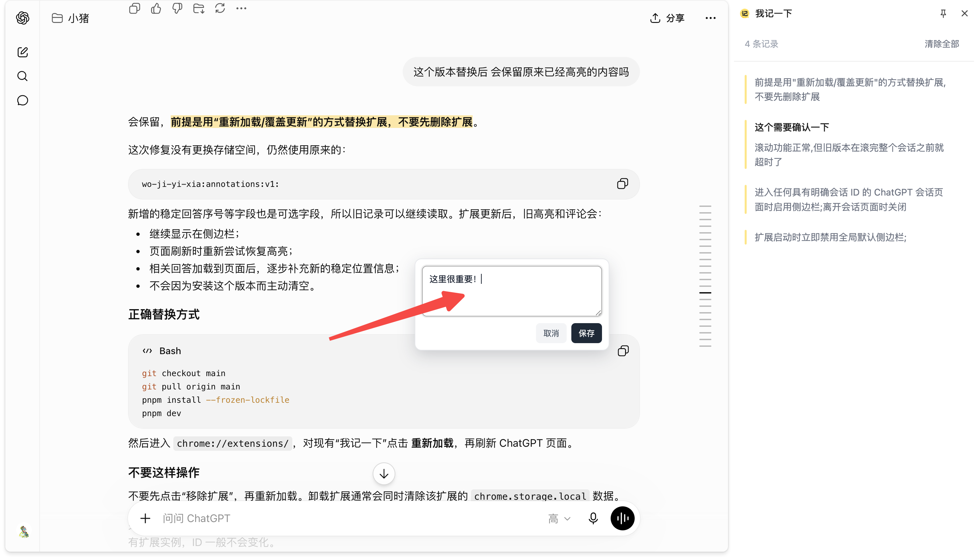This screenshot has width=980, height=557.
Task: Click the yellow highlighted sentence in the answer
Action: coord(321,122)
